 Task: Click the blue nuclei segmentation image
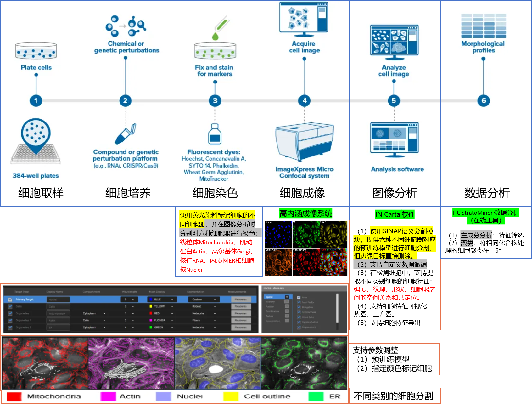point(218,363)
